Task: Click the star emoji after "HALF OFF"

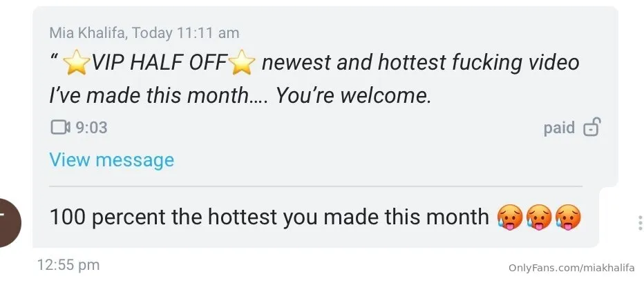Action: click(241, 64)
